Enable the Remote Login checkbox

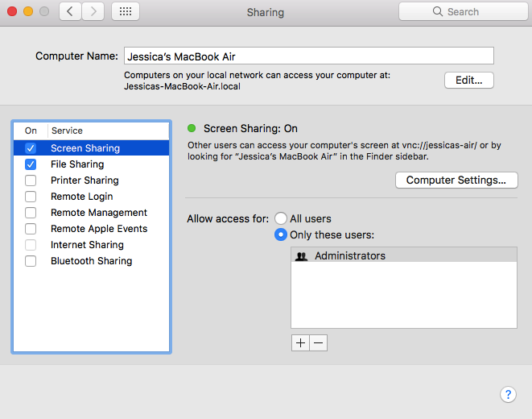[x=31, y=197]
